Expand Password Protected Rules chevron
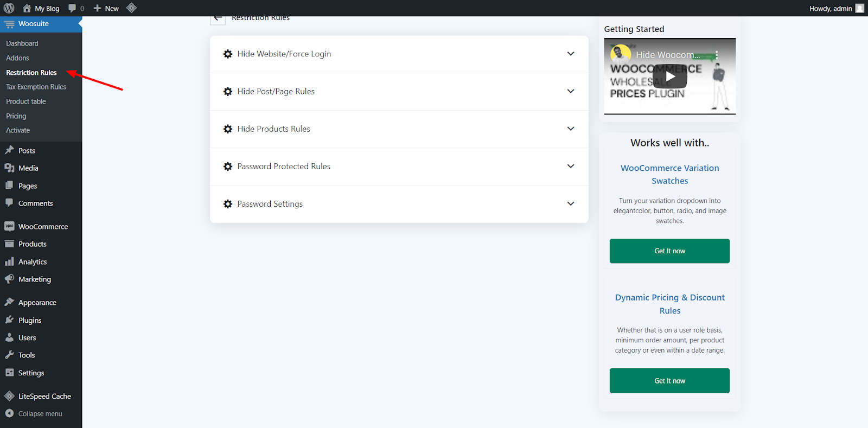868x428 pixels. click(571, 166)
